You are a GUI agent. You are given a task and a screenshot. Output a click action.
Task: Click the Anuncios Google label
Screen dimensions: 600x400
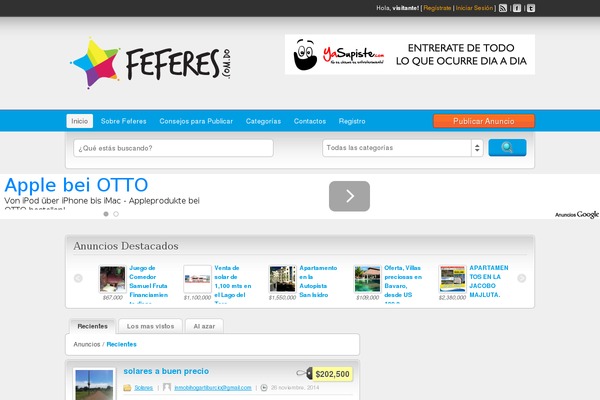coord(577,214)
